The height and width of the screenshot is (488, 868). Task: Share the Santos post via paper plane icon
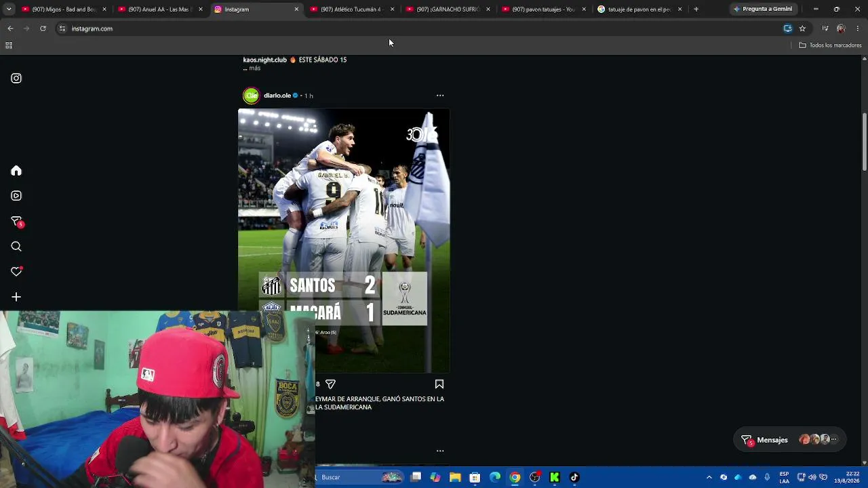tap(330, 384)
